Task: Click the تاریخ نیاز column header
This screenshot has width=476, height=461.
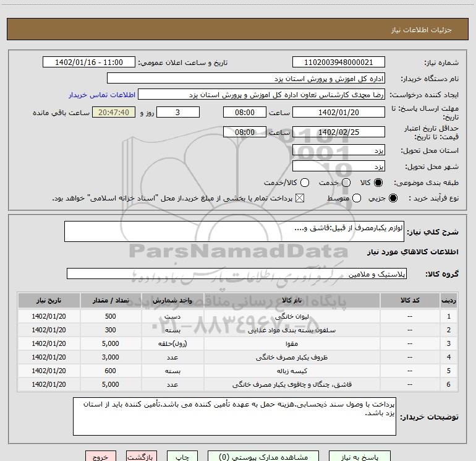Action: 49,301
